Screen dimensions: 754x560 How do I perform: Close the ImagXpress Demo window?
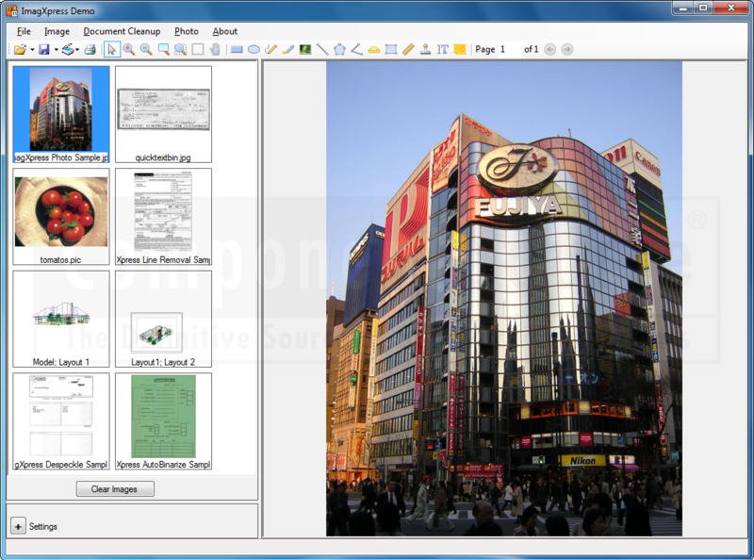click(x=731, y=8)
